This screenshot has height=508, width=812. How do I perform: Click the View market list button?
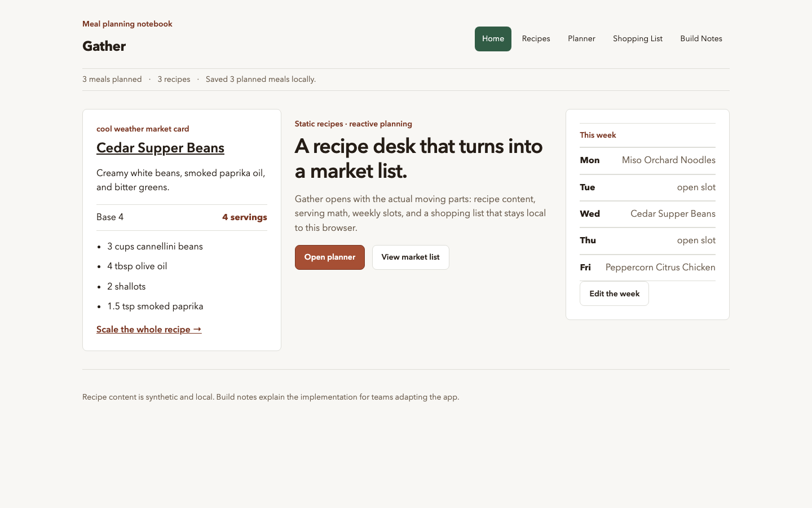coord(411,257)
